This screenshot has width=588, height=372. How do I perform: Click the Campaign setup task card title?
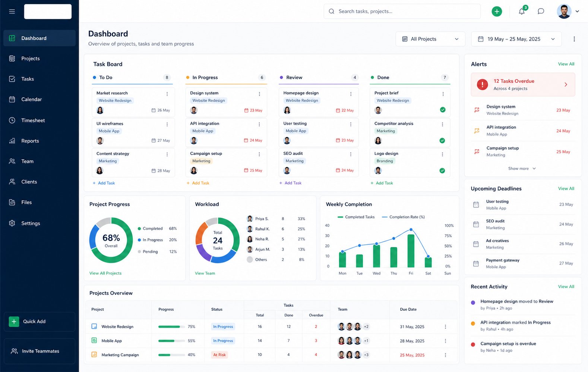(206, 153)
